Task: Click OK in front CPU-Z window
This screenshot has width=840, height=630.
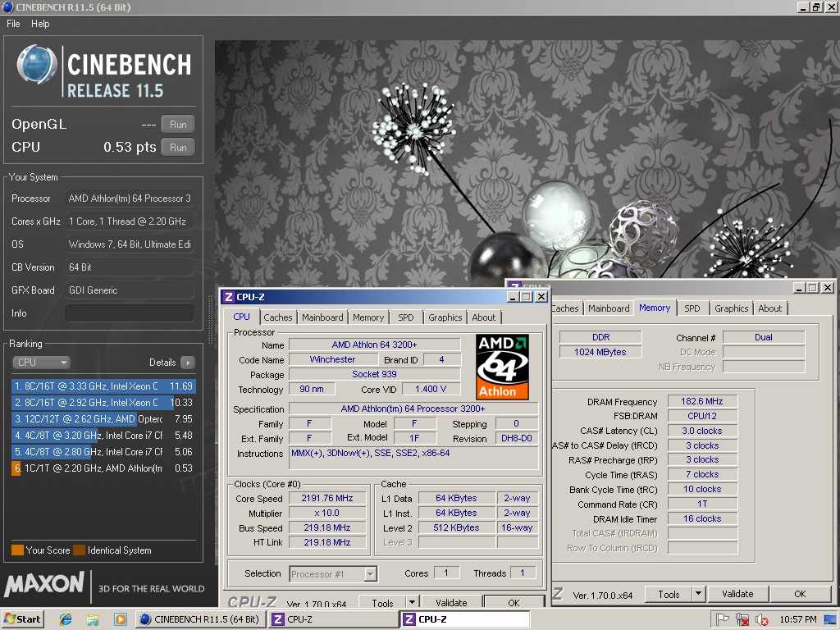Action: click(514, 602)
